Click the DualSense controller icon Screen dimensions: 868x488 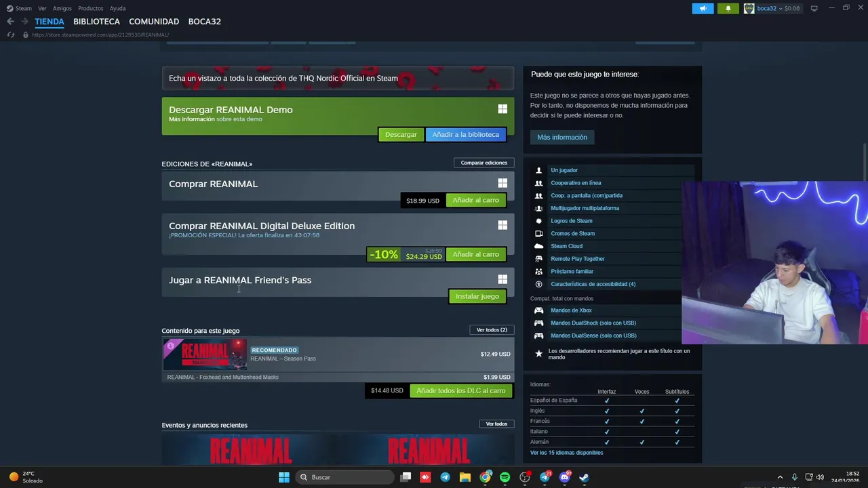pyautogui.click(x=538, y=335)
